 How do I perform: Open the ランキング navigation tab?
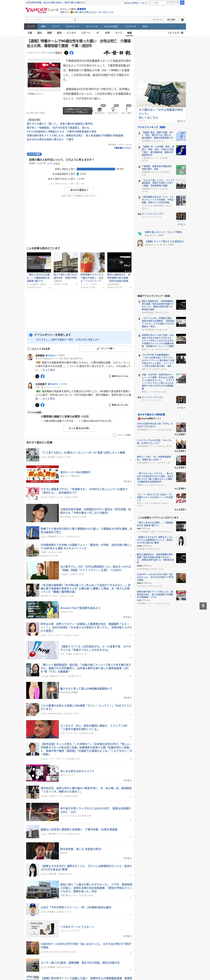130,26
